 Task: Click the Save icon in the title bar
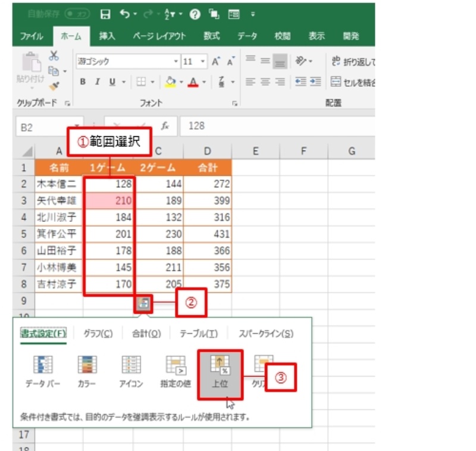[105, 13]
